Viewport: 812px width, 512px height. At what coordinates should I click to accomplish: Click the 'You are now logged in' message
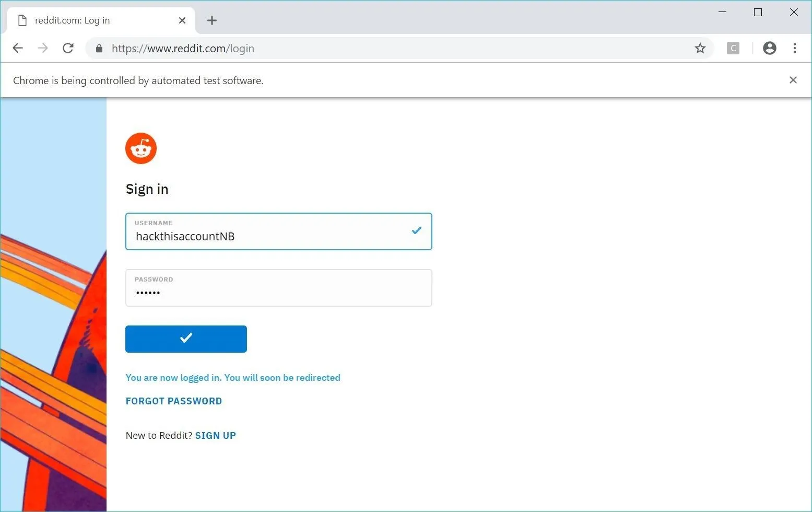pos(233,378)
